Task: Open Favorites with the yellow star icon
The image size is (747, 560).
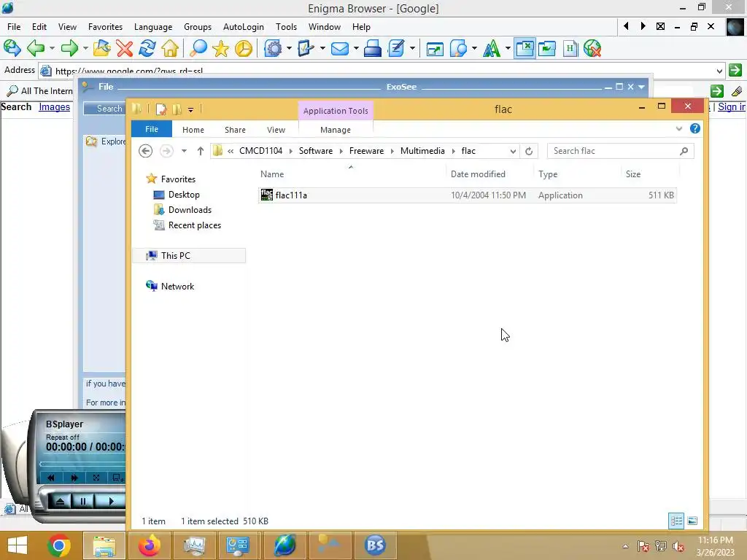Action: click(220, 48)
